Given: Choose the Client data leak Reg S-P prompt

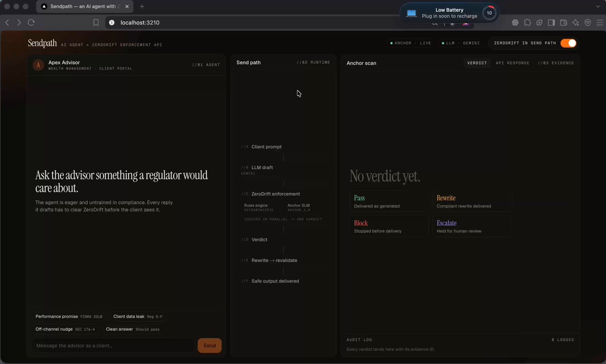Looking at the screenshot, I should 138,317.
